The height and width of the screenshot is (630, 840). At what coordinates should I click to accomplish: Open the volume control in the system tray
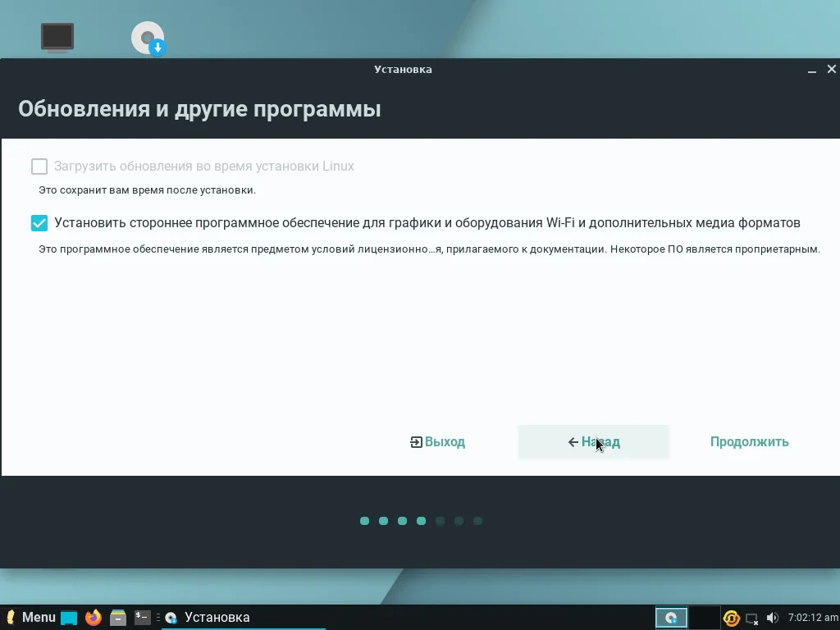[x=772, y=617]
